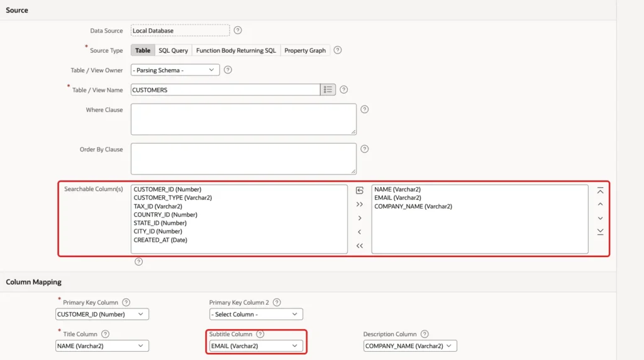Open help for Order By Clause

[364, 149]
